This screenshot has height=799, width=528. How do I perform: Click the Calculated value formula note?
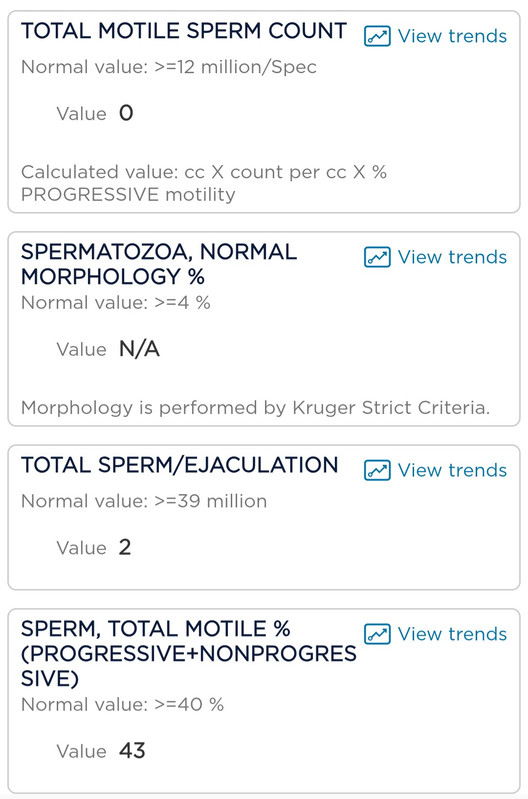[x=204, y=183]
